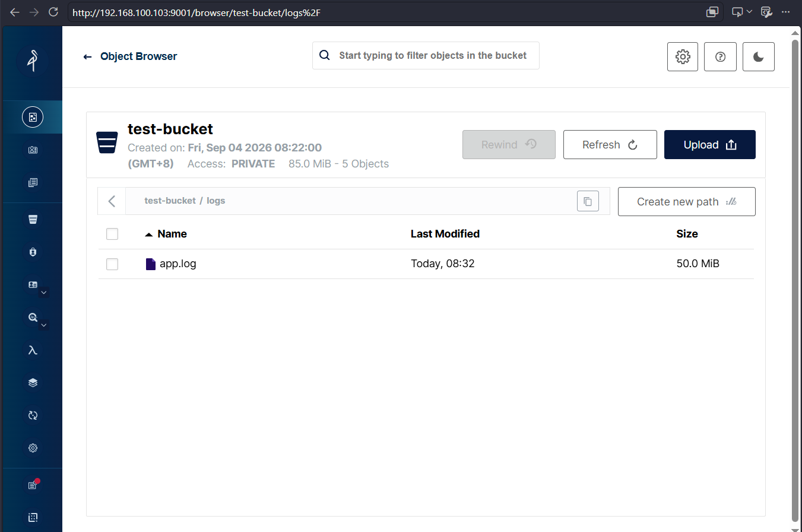Click the Size column header

687,234
